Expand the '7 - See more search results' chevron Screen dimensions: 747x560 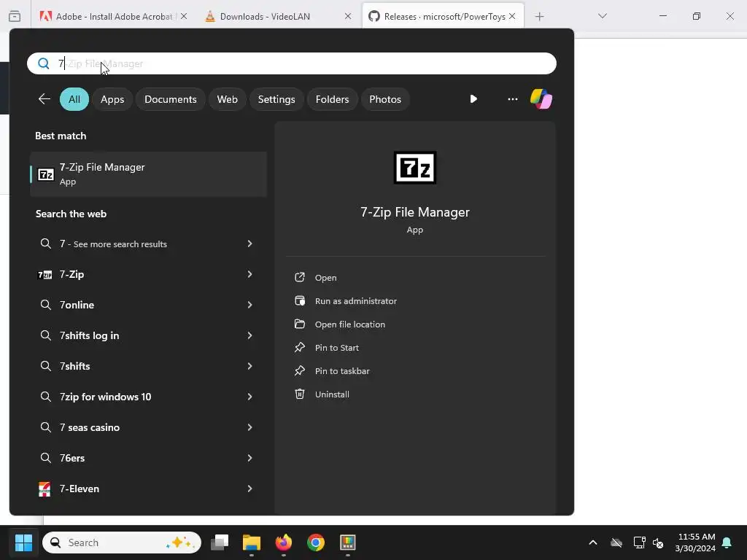click(x=249, y=244)
